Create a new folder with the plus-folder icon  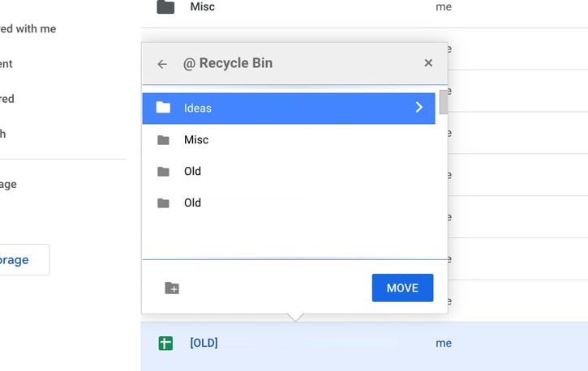click(172, 288)
